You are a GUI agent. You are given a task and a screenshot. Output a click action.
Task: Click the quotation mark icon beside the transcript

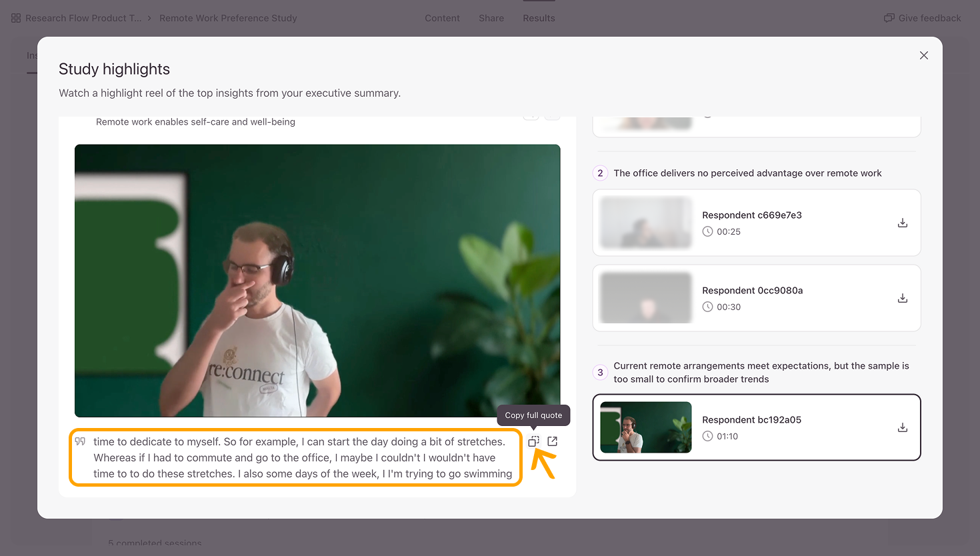tap(80, 441)
